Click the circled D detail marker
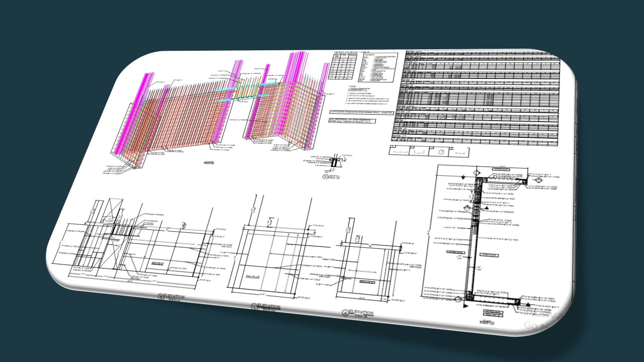The width and height of the screenshot is (644, 362). click(325, 176)
